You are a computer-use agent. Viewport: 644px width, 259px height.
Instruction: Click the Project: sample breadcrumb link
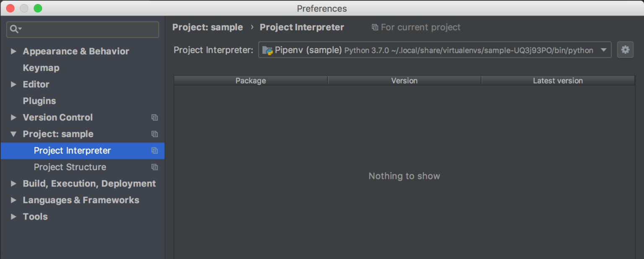[208, 27]
